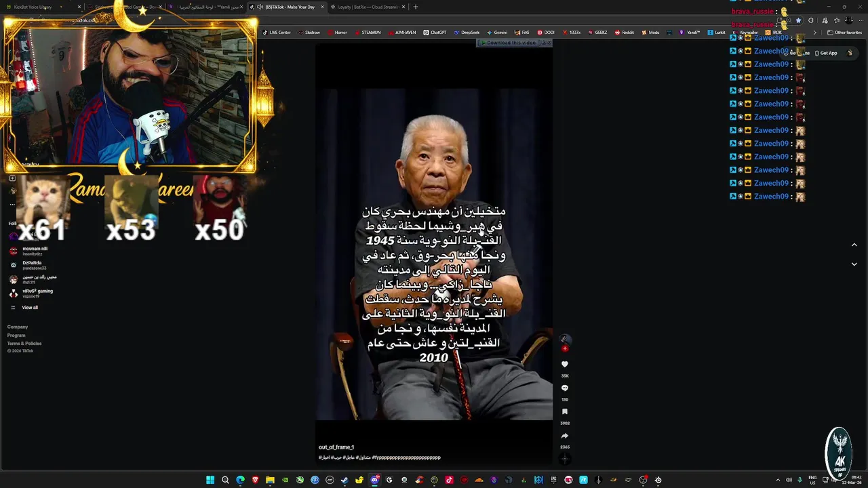Viewport: 868px width, 488px height.
Task: Open the Skidrow bookmark
Action: 309,33
